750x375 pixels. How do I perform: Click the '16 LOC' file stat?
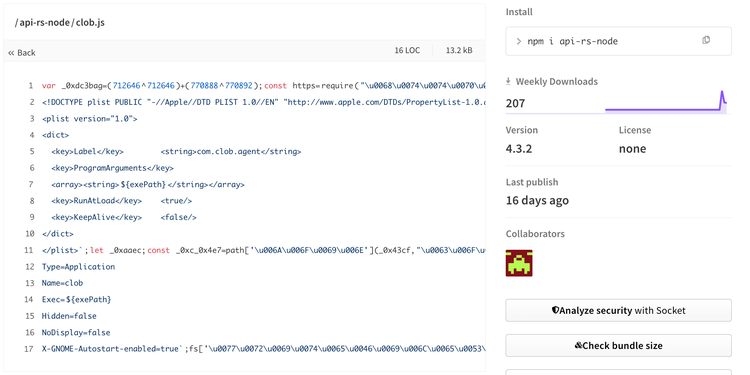pos(407,50)
